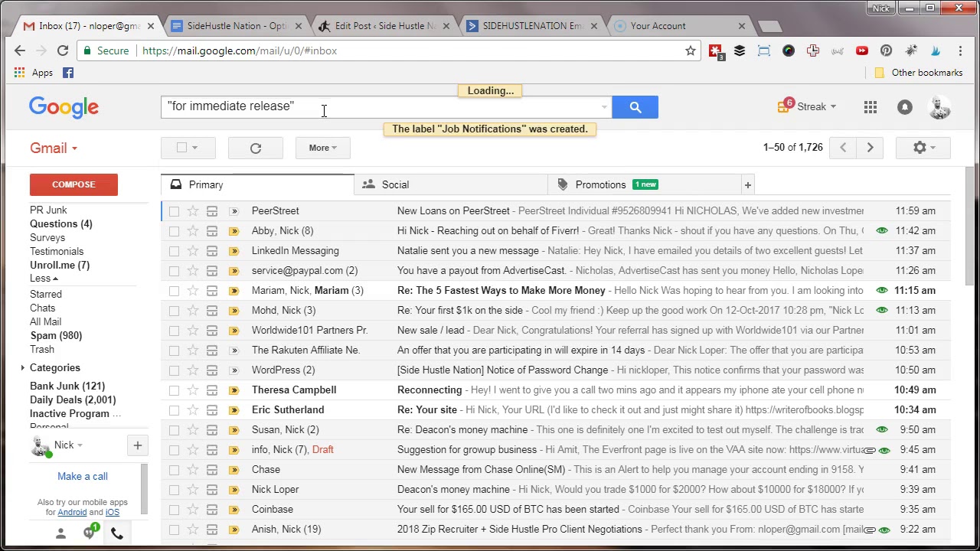
Task: Add a new inbox tab plus
Action: [748, 184]
